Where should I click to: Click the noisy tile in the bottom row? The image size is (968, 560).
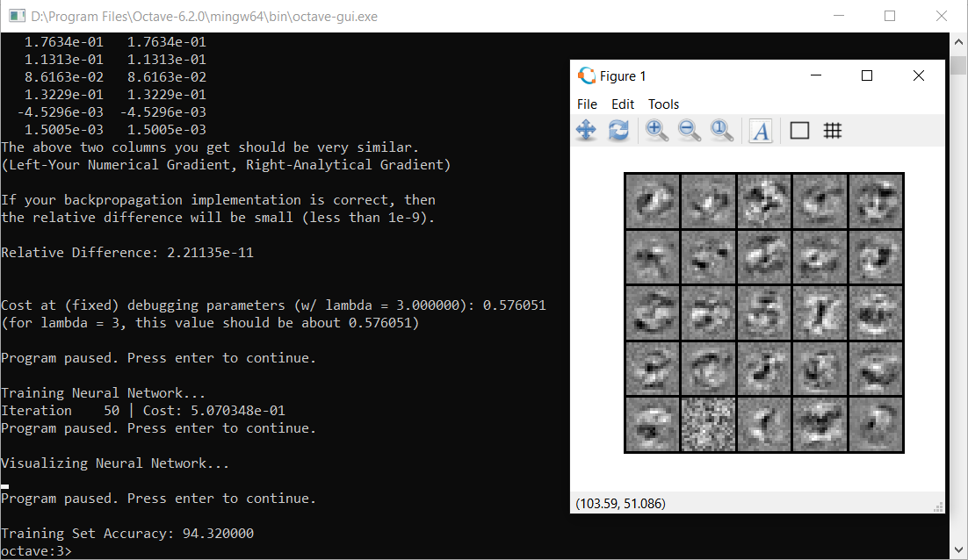708,424
